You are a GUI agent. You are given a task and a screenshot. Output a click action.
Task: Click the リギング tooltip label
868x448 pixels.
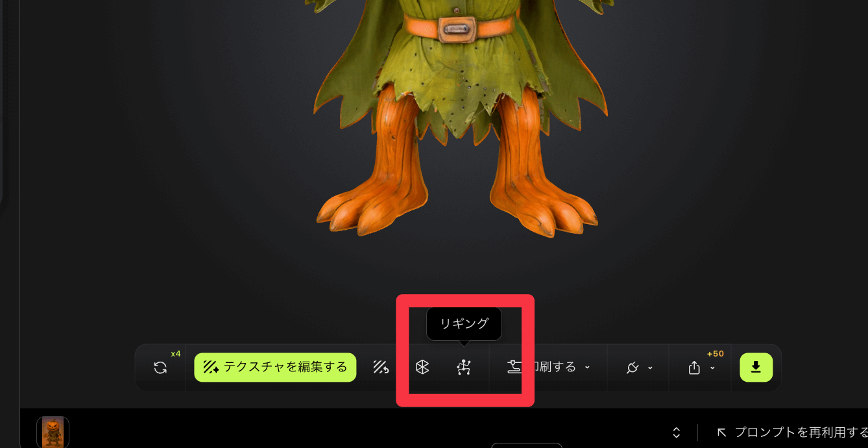464,323
